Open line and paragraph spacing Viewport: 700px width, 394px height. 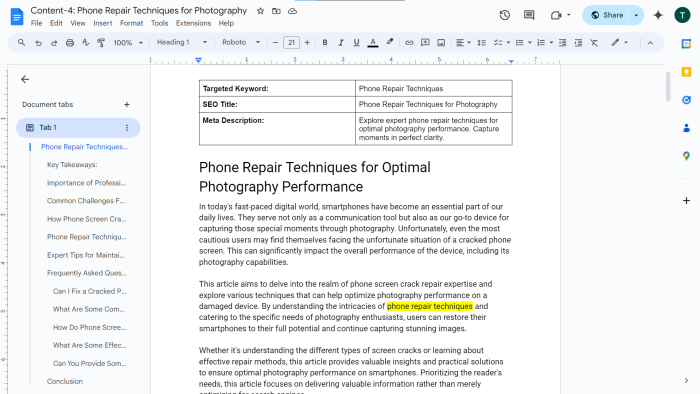coord(481,42)
